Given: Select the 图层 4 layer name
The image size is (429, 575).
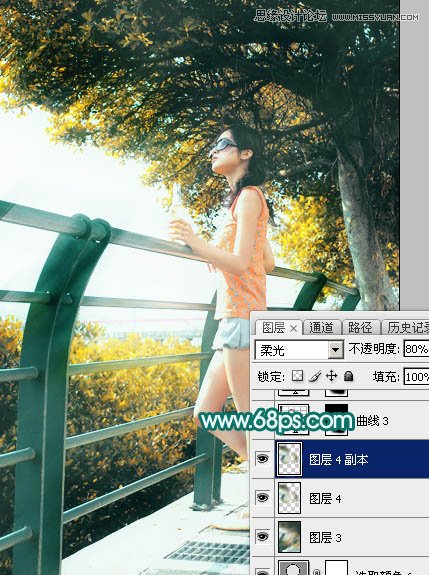Looking at the screenshot, I should coord(325,498).
